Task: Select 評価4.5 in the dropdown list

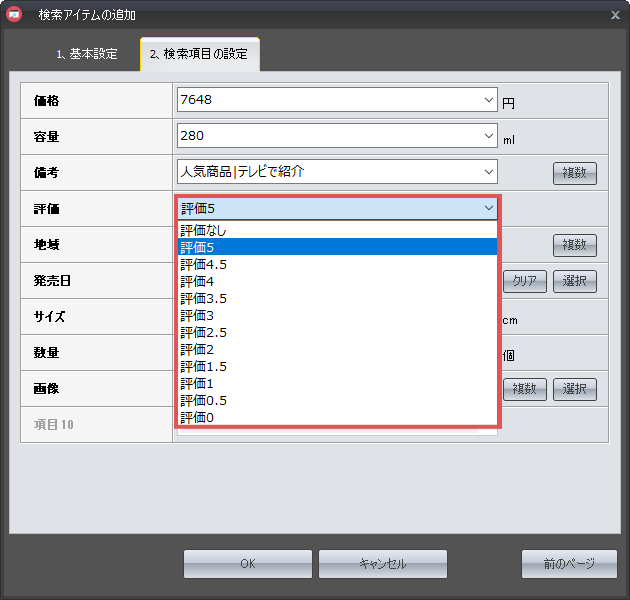Action: [x=204, y=264]
